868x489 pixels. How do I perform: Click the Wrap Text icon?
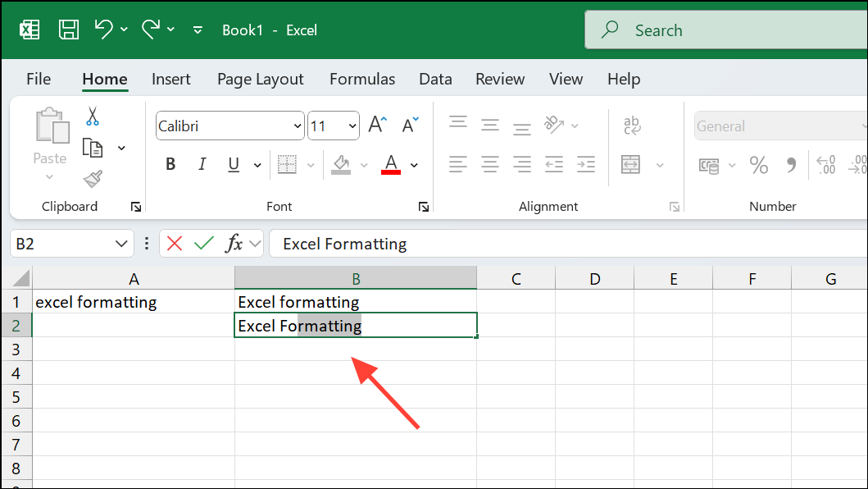630,126
